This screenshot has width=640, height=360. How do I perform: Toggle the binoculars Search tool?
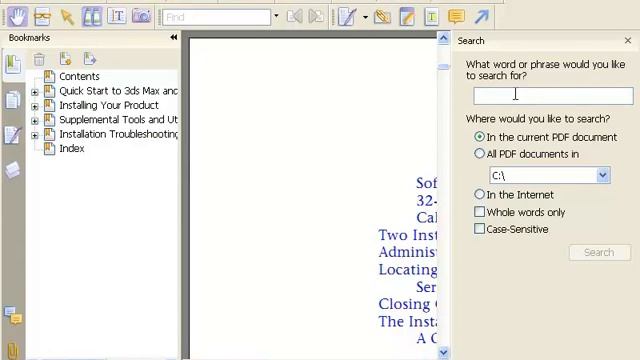click(92, 17)
